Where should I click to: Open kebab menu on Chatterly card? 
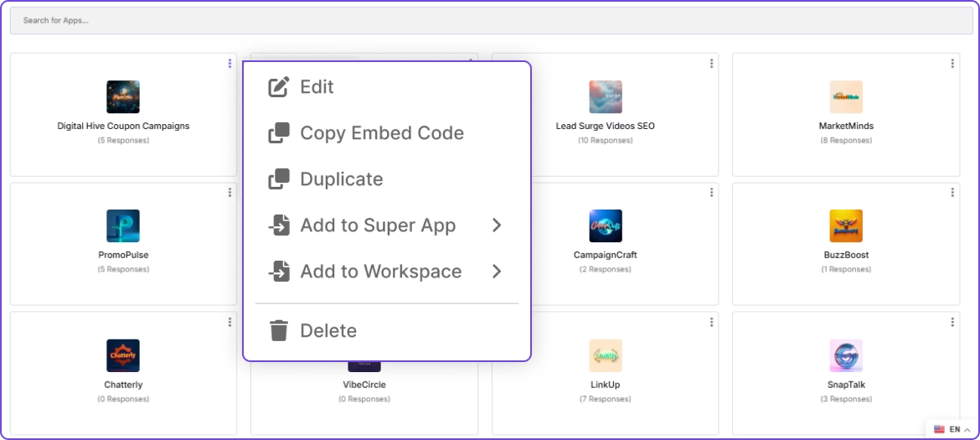[230, 322]
